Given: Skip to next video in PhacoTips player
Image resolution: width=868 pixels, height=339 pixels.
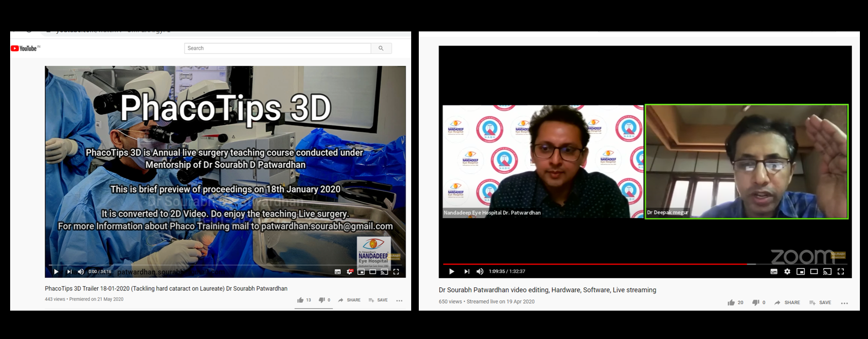Looking at the screenshot, I should [x=69, y=272].
